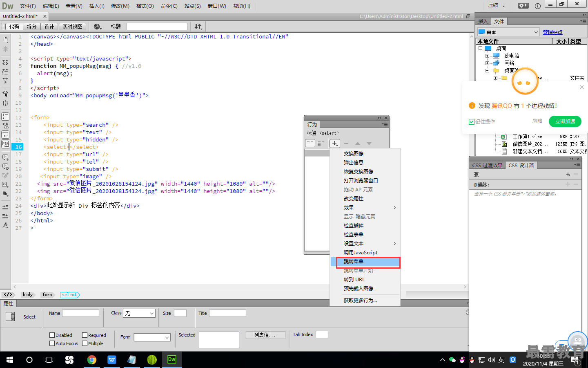Open Behaviors panel options menu icon
Image resolution: width=588 pixels, height=368 pixels.
click(385, 124)
